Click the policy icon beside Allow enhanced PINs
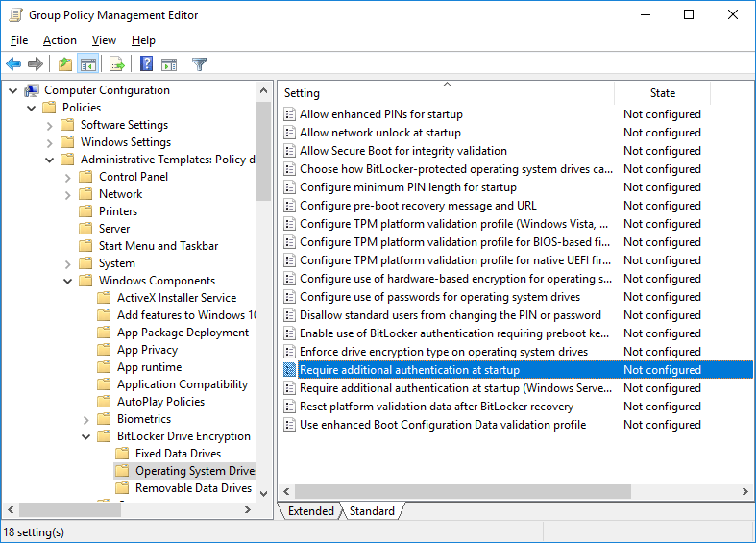The image size is (756, 543). [289, 114]
